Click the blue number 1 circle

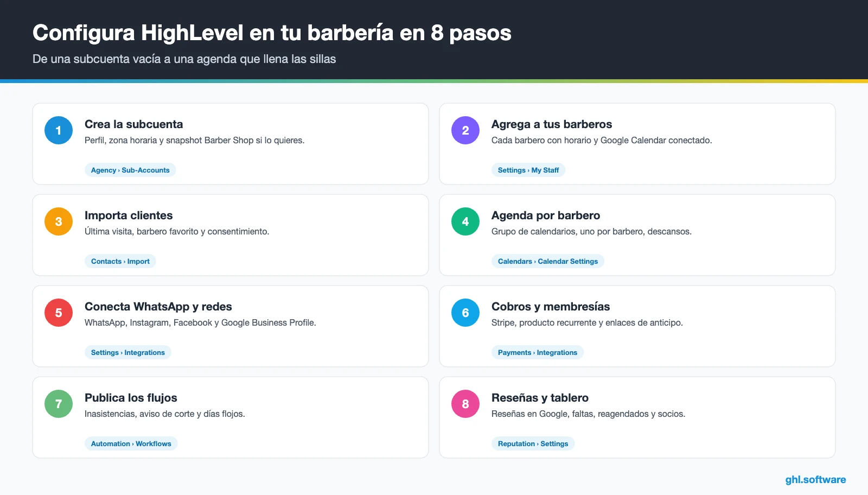point(59,130)
